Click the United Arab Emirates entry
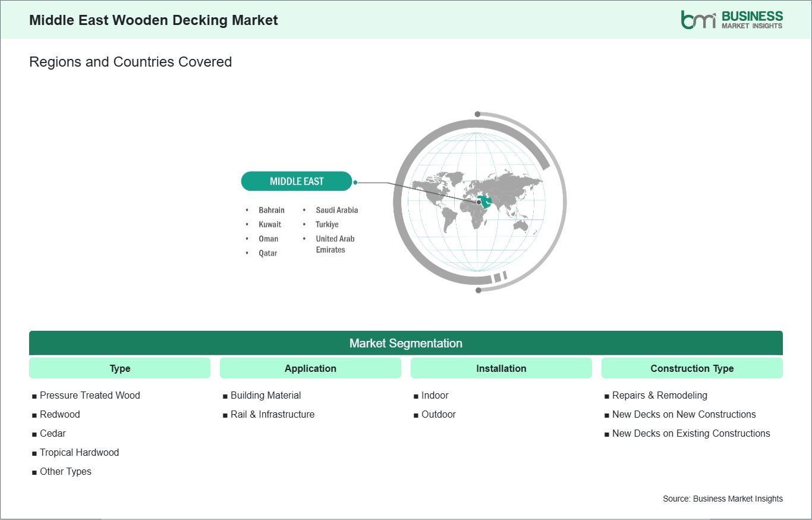This screenshot has width=812, height=520. 335,244
